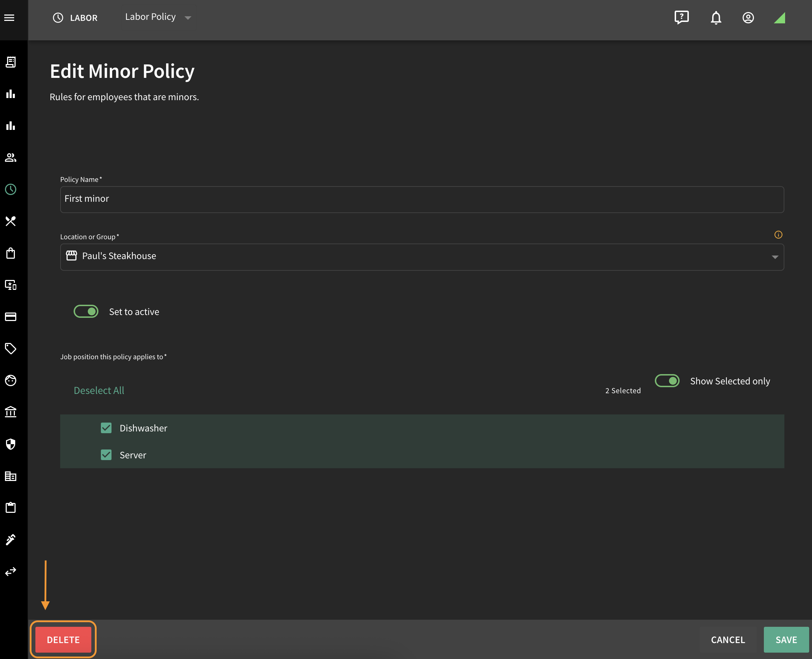Image resolution: width=812 pixels, height=659 pixels.
Task: Open the employees people icon in the sidebar
Action: point(11,157)
